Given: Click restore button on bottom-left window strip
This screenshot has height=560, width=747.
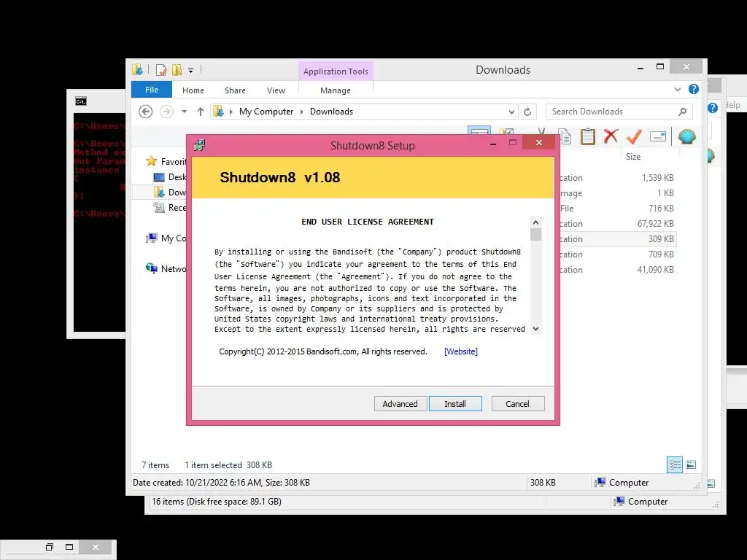Looking at the screenshot, I should tap(50, 547).
